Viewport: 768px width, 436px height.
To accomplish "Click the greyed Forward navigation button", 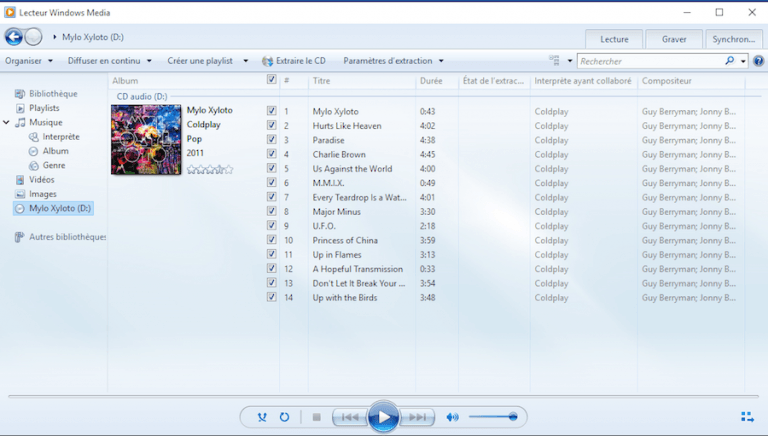I will click(x=33, y=37).
